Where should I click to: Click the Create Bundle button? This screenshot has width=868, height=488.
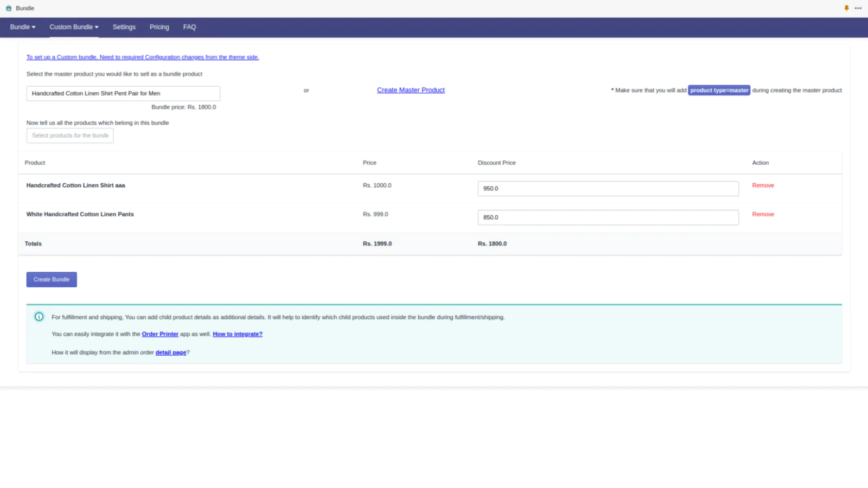click(52, 279)
